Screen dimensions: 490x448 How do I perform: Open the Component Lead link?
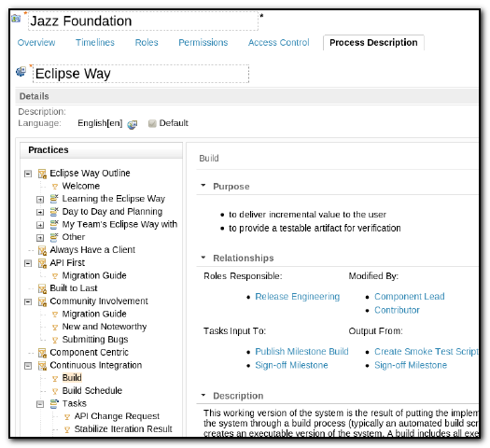410,296
